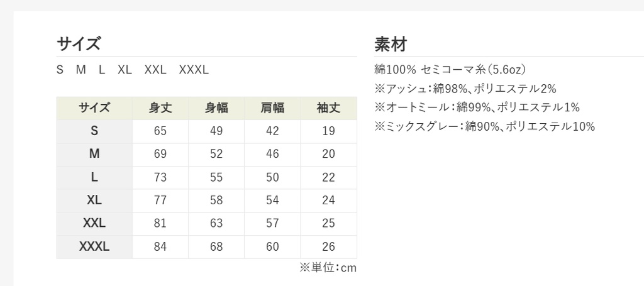Click the 身幅 value 68 for XXXL
Screen dimensions: 644x286
(x=216, y=247)
